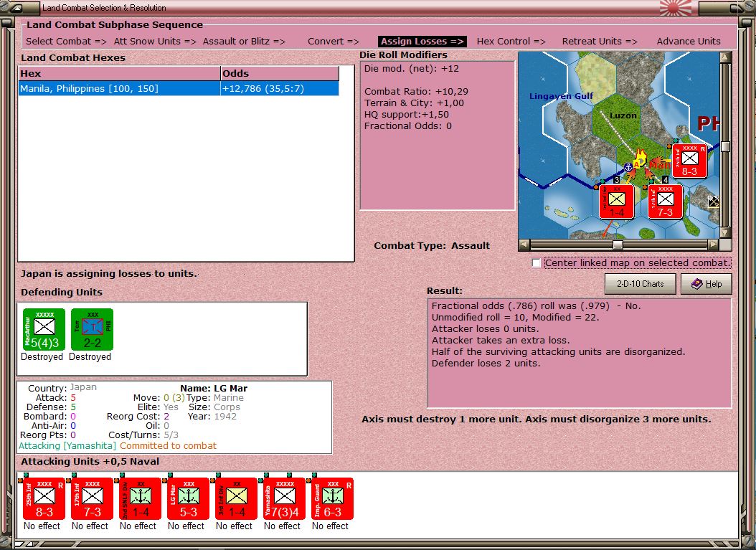Click the 8-3 unit counter on the minimap
This screenshot has width=756, height=550.
pyautogui.click(x=689, y=161)
